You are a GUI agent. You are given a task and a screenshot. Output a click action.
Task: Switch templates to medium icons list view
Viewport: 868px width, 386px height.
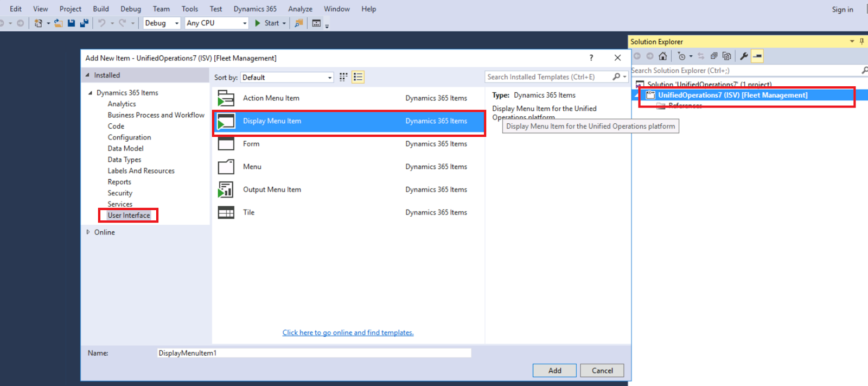358,77
